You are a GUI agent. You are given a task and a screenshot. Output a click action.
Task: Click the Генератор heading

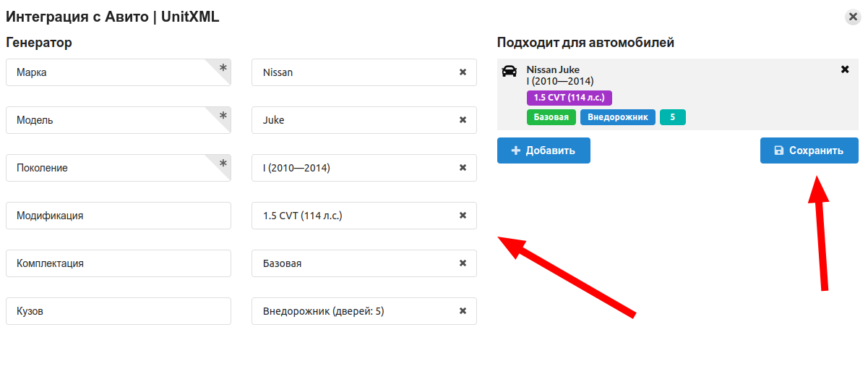[39, 43]
